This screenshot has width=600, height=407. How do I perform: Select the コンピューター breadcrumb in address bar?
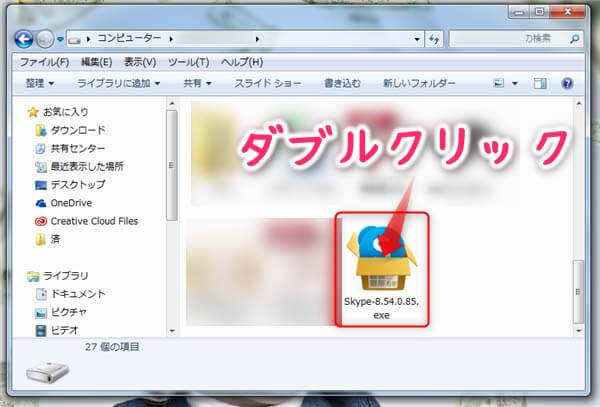click(x=129, y=38)
